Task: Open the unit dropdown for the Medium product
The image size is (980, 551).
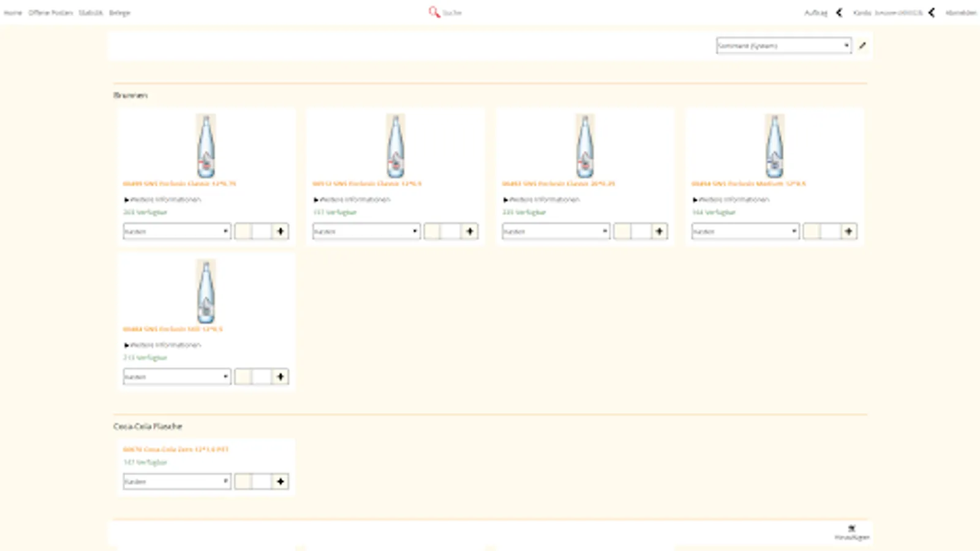Action: [x=745, y=231]
